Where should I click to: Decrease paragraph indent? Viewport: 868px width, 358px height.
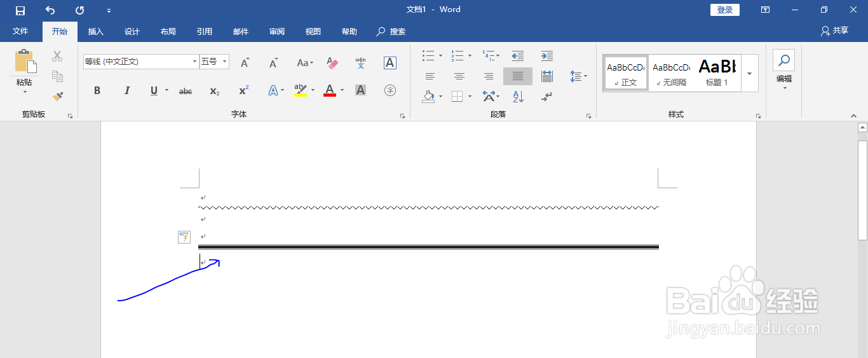[518, 56]
